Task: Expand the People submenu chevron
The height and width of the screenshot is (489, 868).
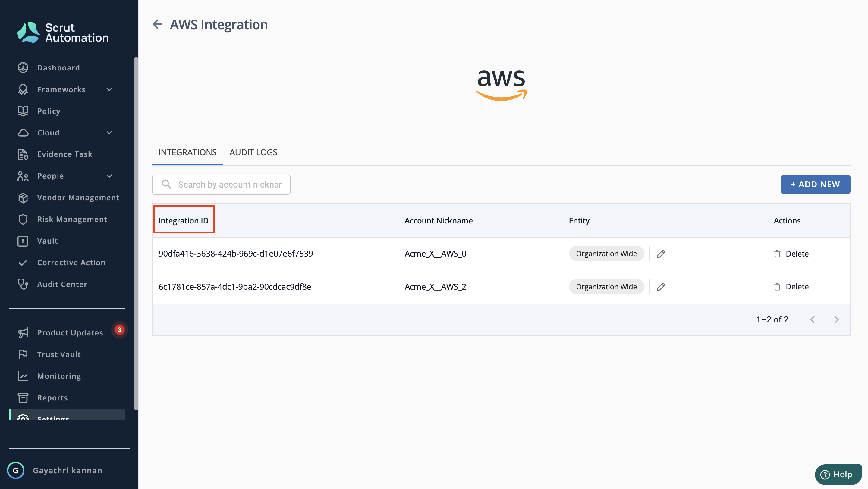Action: (109, 176)
